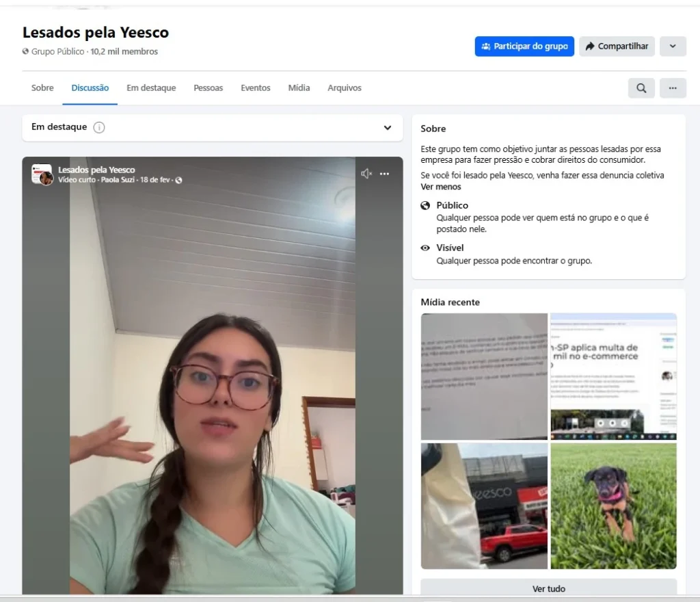The image size is (700, 602).
Task: Switch to the Em destaque tab
Action: point(151,88)
